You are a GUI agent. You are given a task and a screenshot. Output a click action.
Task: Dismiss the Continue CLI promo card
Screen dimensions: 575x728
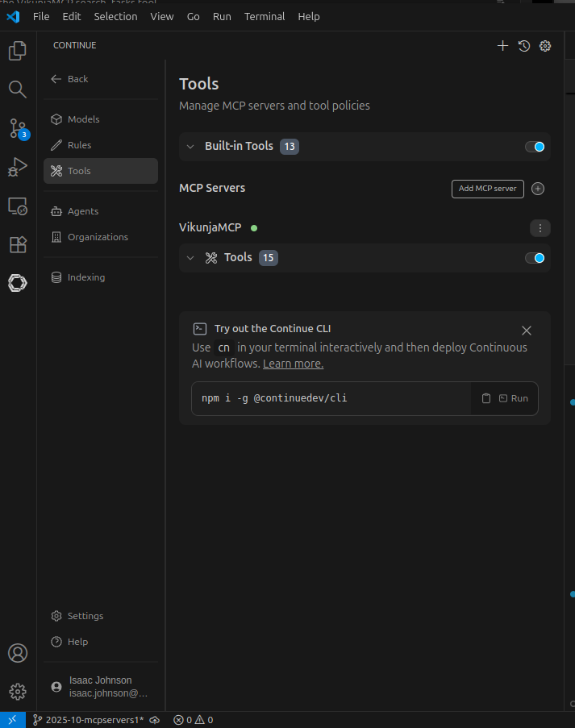527,331
